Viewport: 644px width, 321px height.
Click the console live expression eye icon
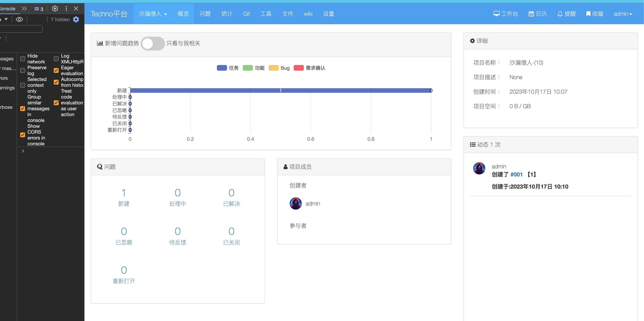[19, 19]
